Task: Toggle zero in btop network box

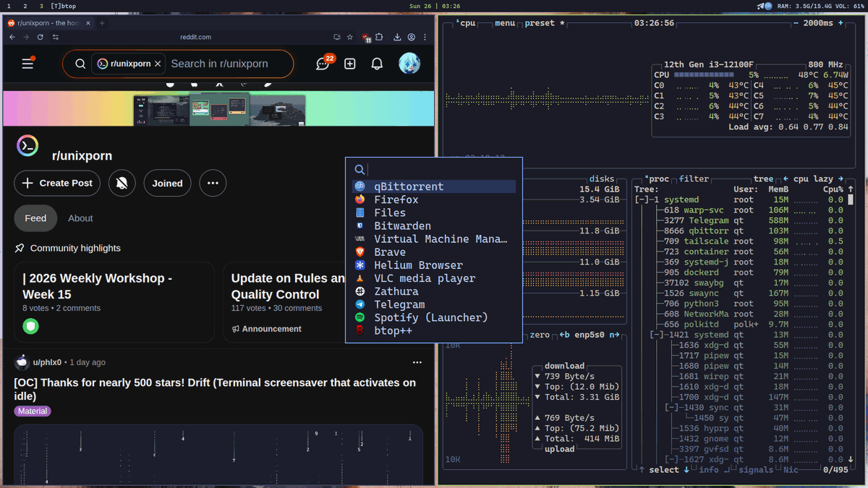Action: 540,335
